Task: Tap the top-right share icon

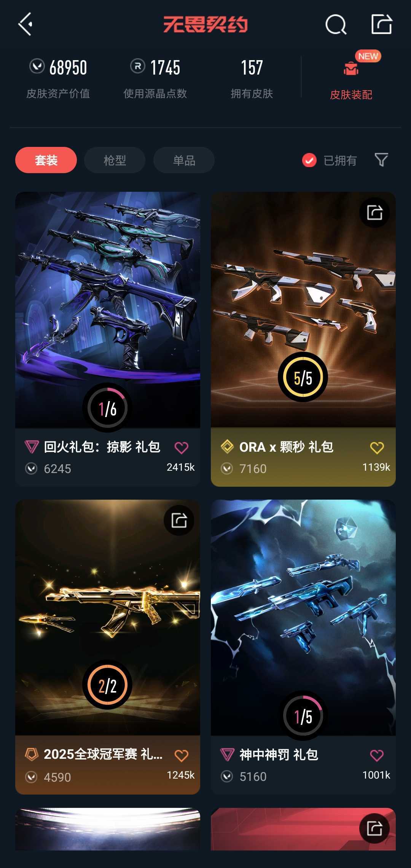Action: 382,24
